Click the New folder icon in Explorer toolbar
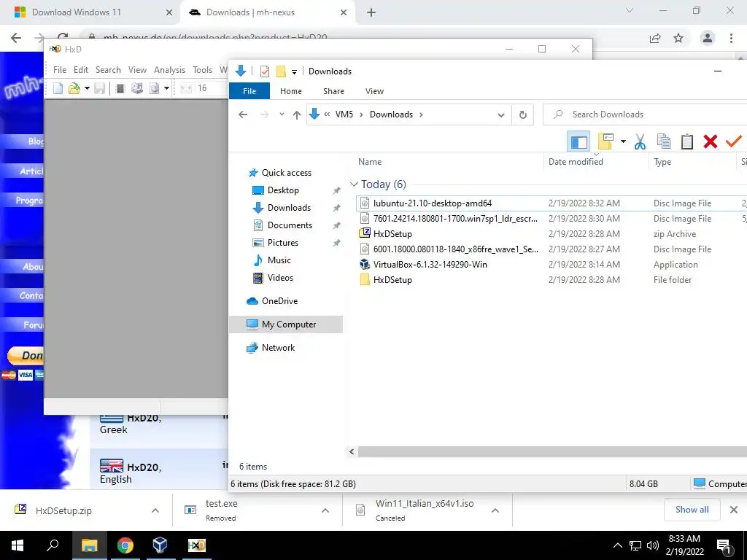747x560 pixels. pos(605,141)
